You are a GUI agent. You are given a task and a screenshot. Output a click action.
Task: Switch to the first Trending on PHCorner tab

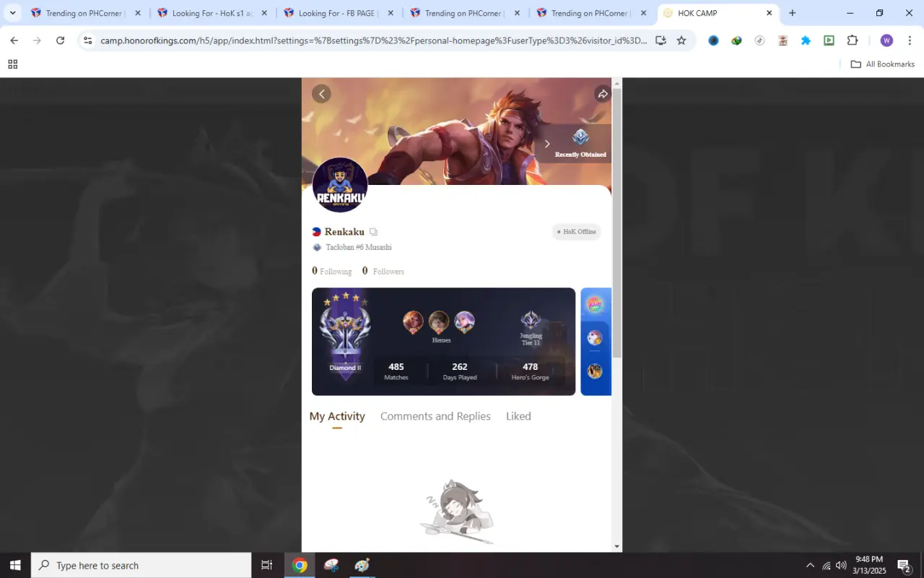[x=84, y=13]
